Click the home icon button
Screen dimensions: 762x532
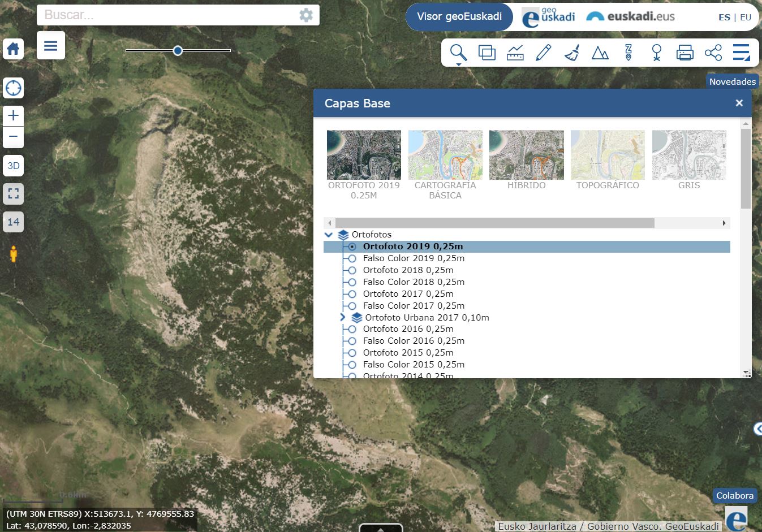click(13, 49)
